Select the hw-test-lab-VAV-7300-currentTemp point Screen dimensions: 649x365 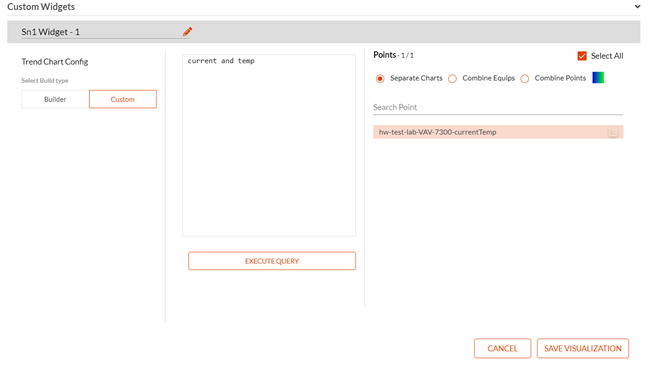498,132
